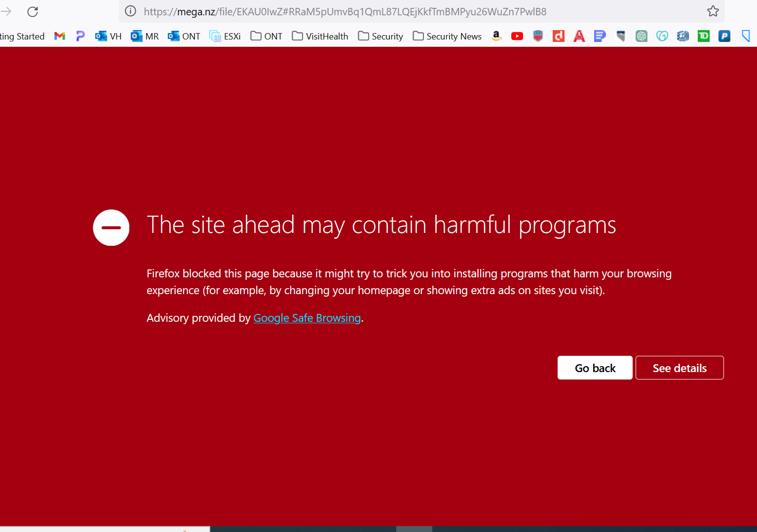Reload the current page
Image resolution: width=757 pixels, height=532 pixels.
pyautogui.click(x=33, y=11)
